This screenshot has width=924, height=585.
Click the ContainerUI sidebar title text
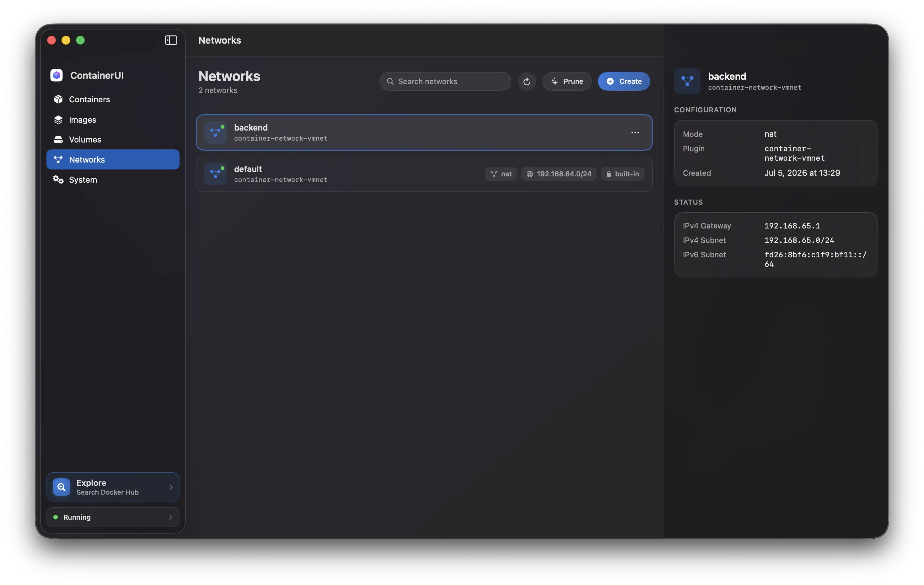click(97, 75)
